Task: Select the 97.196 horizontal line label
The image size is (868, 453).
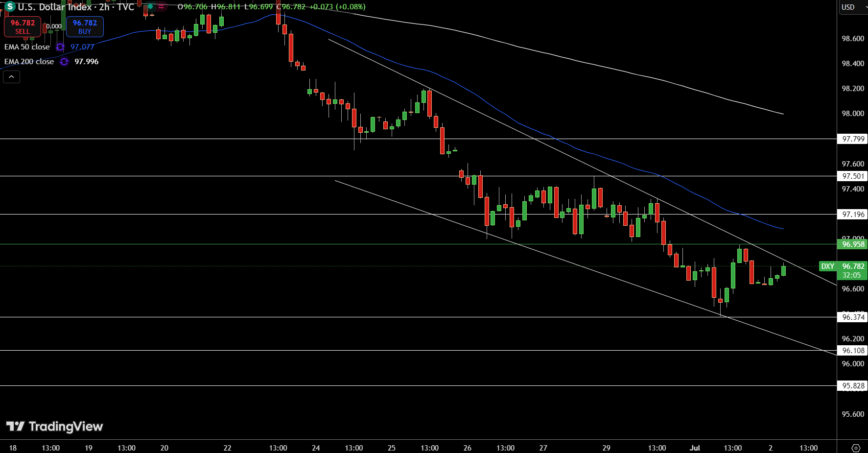Action: (x=853, y=215)
